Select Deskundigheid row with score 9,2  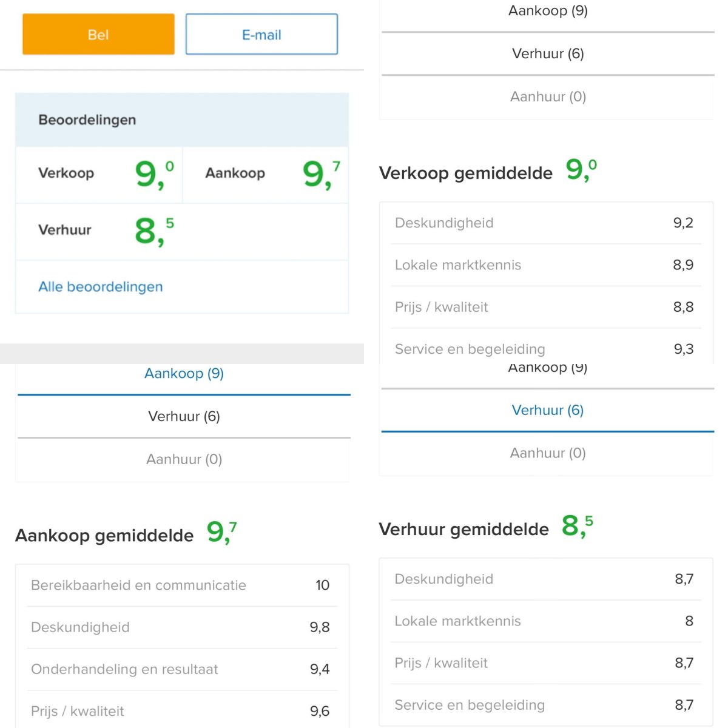[545, 223]
